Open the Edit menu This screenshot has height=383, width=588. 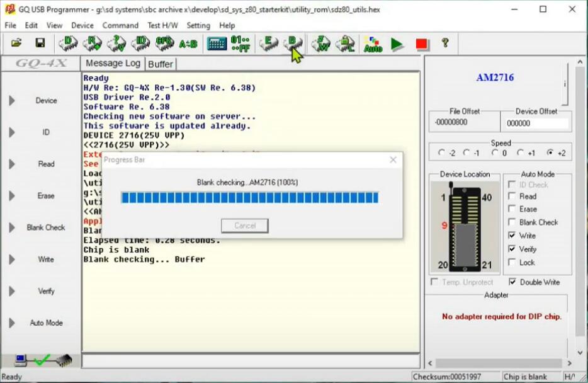(x=31, y=25)
